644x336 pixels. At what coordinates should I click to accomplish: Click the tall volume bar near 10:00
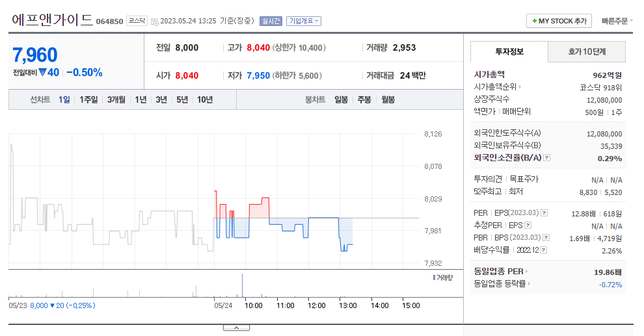243,285
